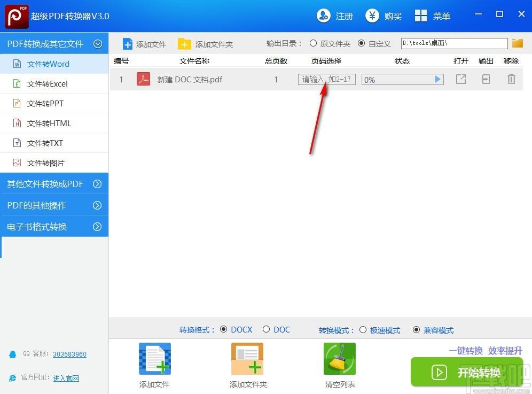532x394 pixels.
Task: Expand the PDF的其他操作 section
Action: point(54,205)
